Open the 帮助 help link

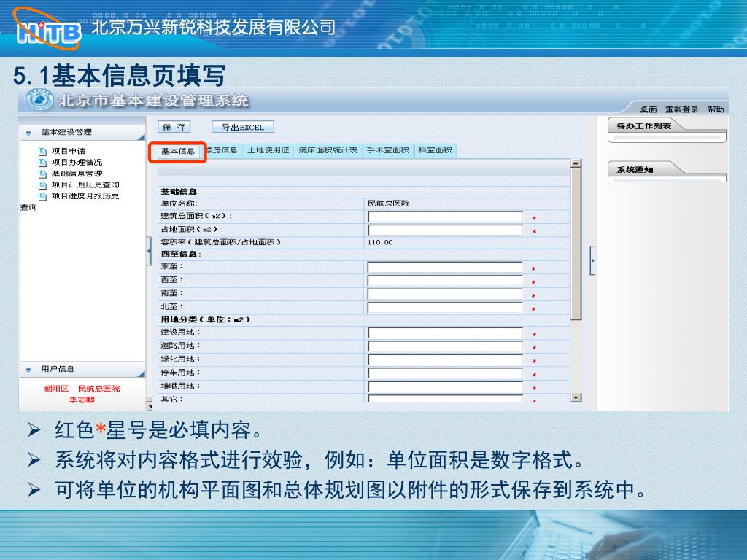[x=716, y=109]
